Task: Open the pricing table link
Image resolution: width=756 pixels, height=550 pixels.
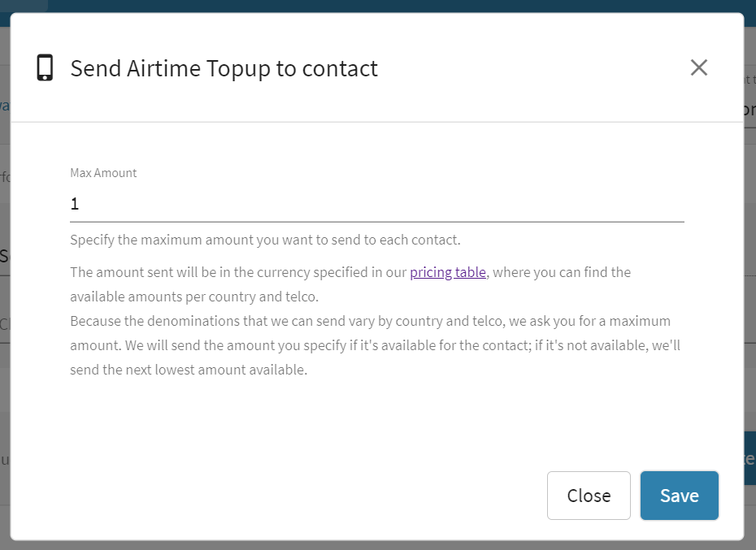Action: tap(448, 272)
